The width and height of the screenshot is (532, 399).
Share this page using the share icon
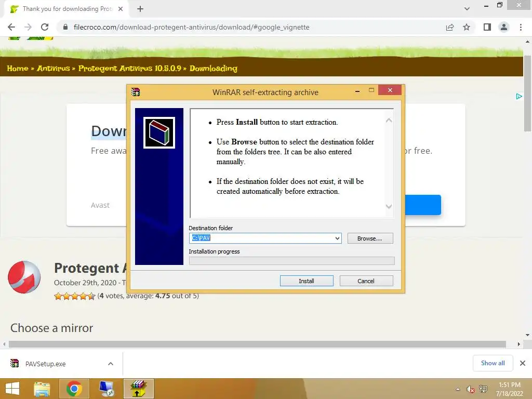(450, 27)
